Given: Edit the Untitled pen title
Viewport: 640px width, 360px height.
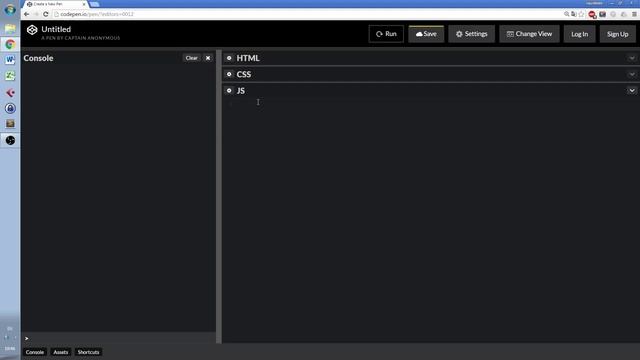Looking at the screenshot, I should coord(56,29).
